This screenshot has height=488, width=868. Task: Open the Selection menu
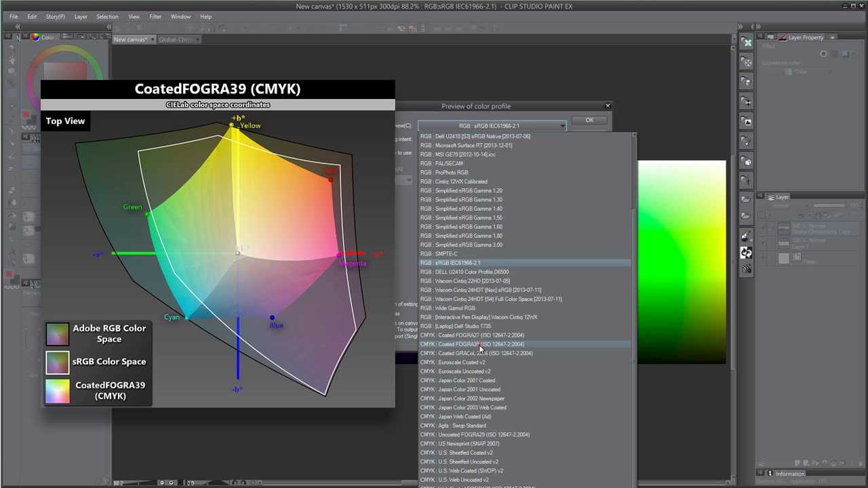click(107, 16)
